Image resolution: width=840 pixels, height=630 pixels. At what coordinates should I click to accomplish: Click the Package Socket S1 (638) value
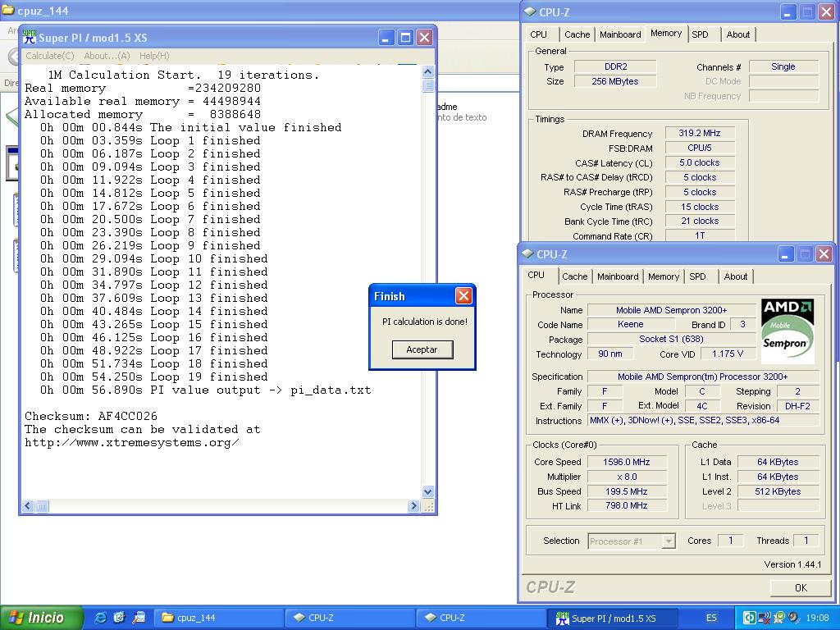tap(671, 339)
